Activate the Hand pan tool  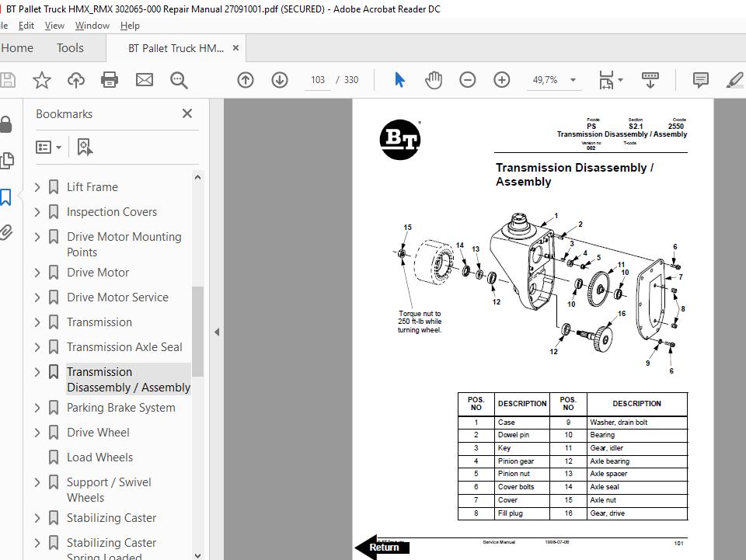point(434,80)
